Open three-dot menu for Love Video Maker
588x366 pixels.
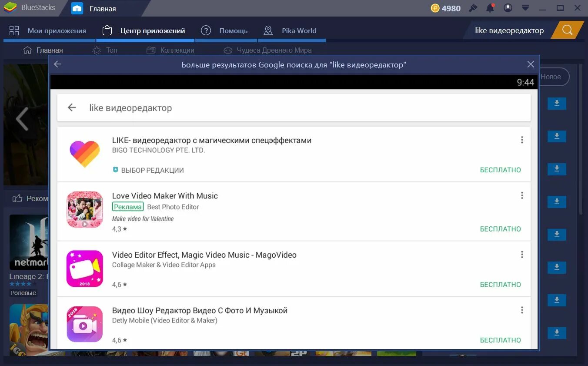coord(522,195)
